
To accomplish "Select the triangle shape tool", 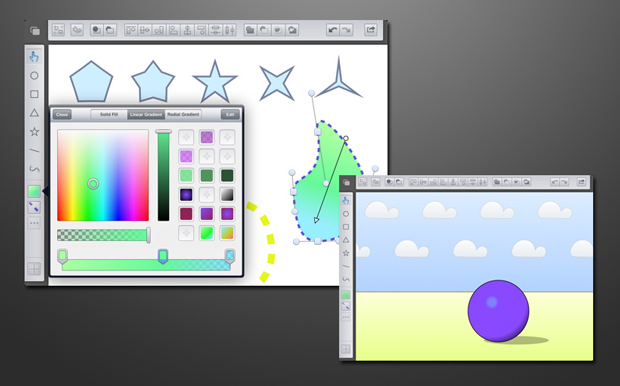I will click(x=34, y=113).
